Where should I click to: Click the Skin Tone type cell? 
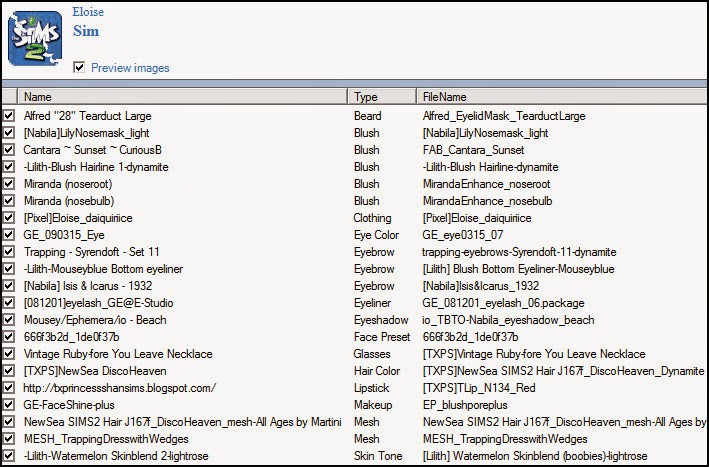[378, 456]
